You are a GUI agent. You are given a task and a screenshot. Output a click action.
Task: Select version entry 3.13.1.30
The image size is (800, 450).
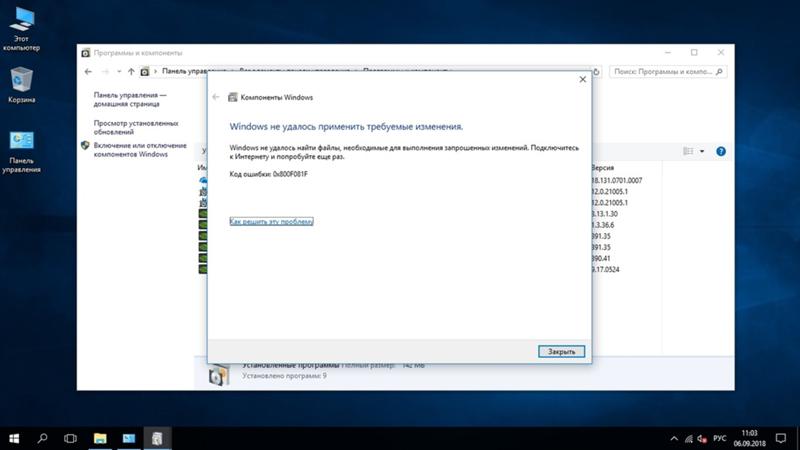605,214
